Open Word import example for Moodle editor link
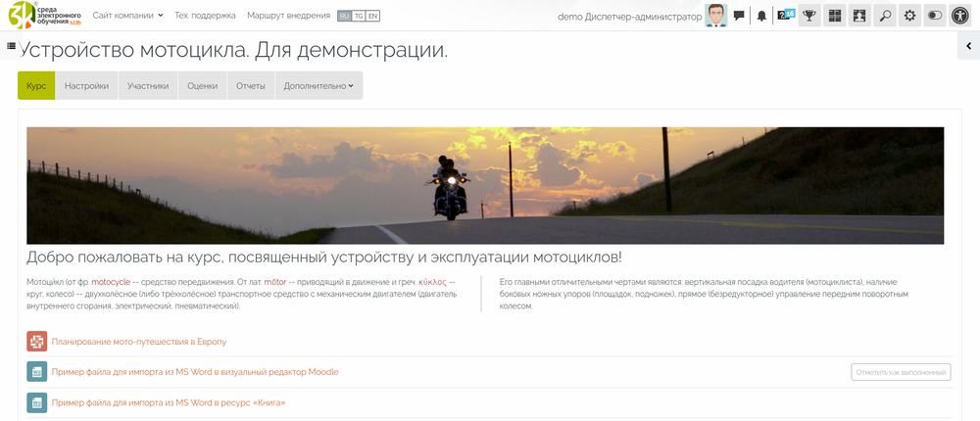 (195, 372)
